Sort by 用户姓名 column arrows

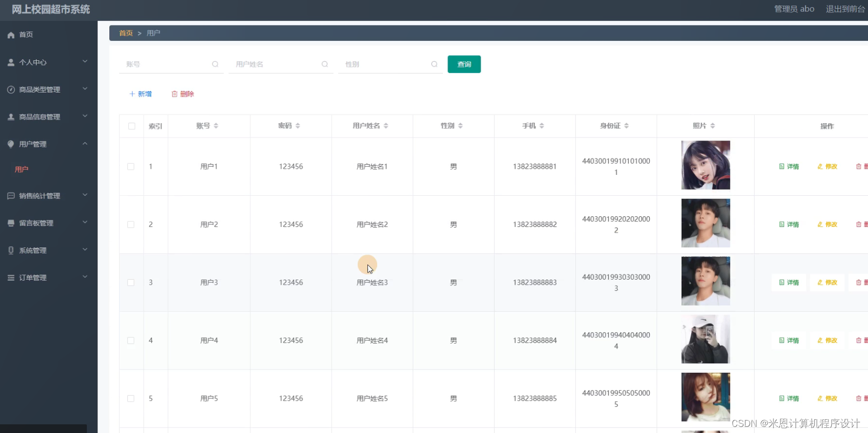tap(386, 126)
